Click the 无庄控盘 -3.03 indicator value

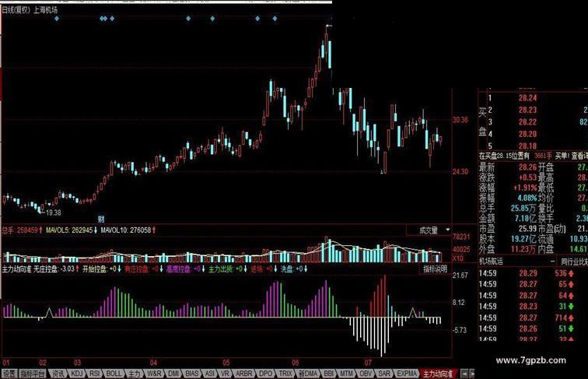54,269
